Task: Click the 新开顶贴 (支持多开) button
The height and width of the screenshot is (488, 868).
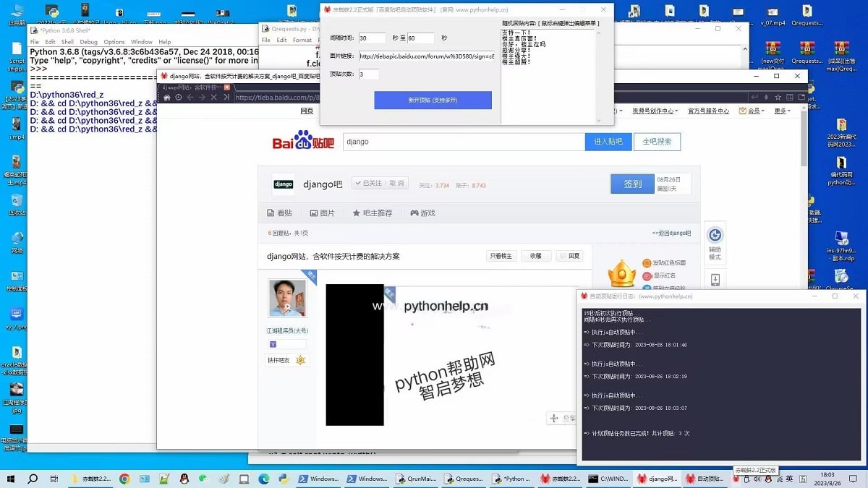Action: coord(433,100)
